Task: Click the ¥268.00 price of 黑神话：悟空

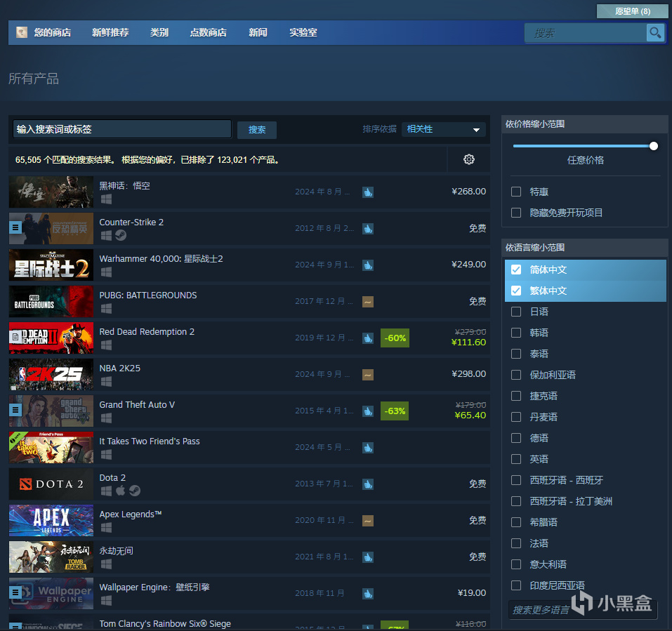Action: point(468,192)
